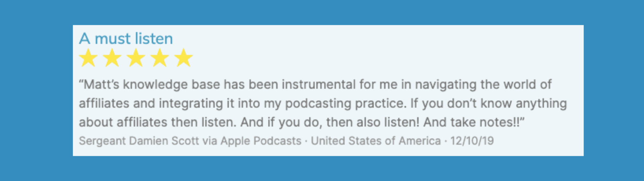Click the word "Matt's" in the review
Image resolution: width=644 pixels, height=181 pixels.
tap(100, 84)
